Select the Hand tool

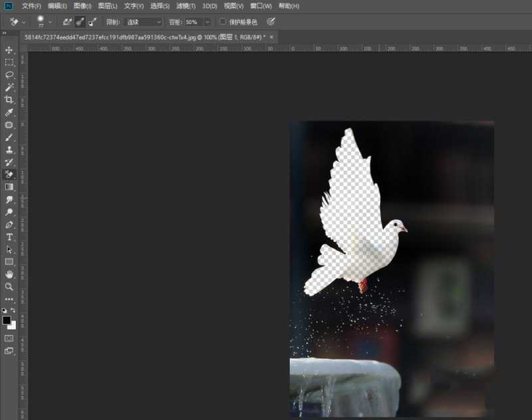pos(9,273)
